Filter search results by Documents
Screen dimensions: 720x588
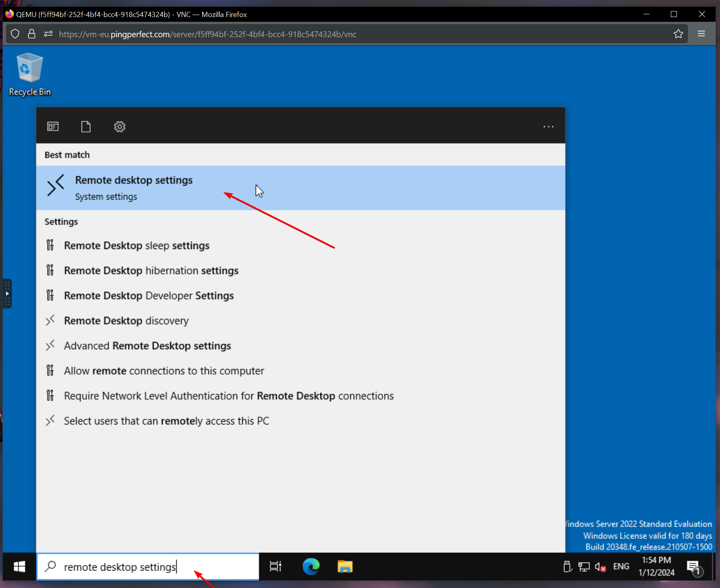click(x=86, y=127)
